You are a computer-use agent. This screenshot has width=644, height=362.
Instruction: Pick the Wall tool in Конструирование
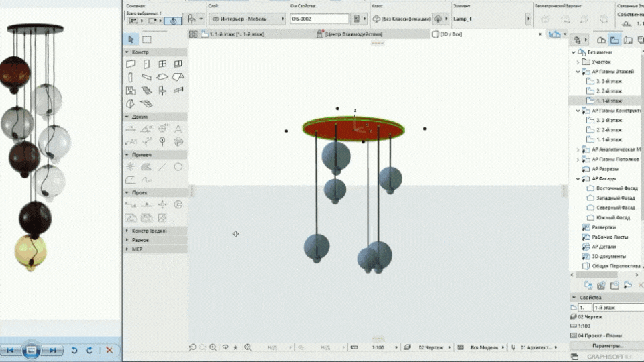point(131,64)
